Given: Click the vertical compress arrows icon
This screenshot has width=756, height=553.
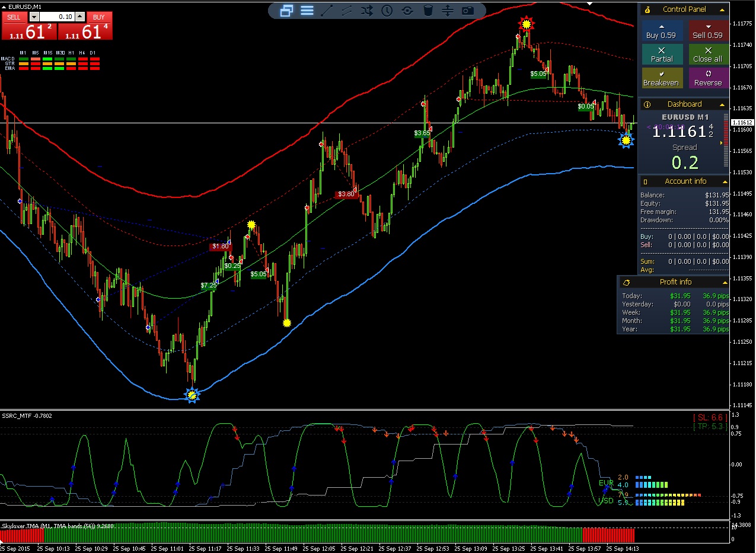Looking at the screenshot, I should click(x=448, y=10).
